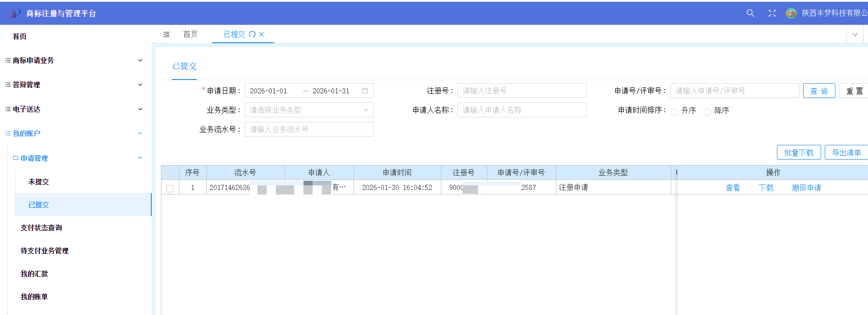Click the platform logo icon
The image size is (868, 315).
[14, 13]
